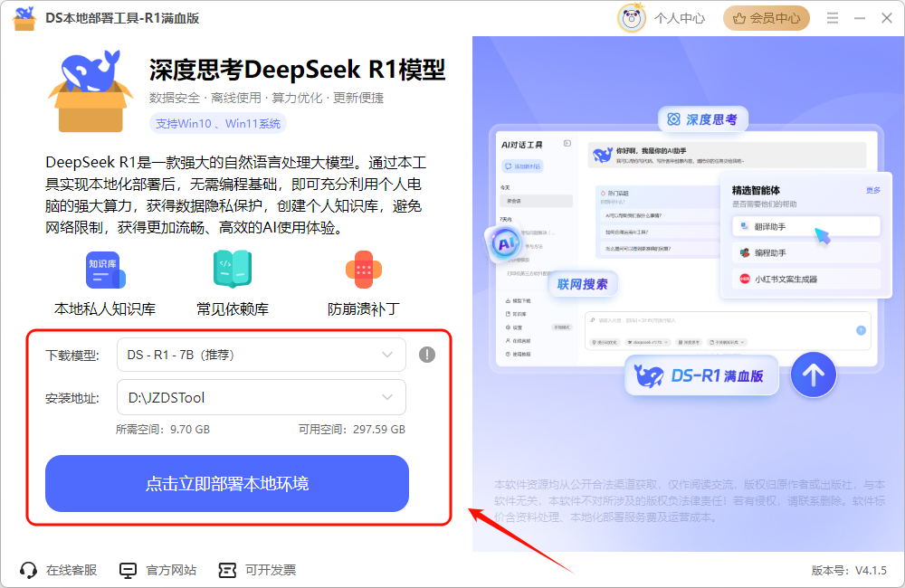The height and width of the screenshot is (588, 905).
Task: Click the invoice icon for 可开发票
Action: pyautogui.click(x=227, y=570)
